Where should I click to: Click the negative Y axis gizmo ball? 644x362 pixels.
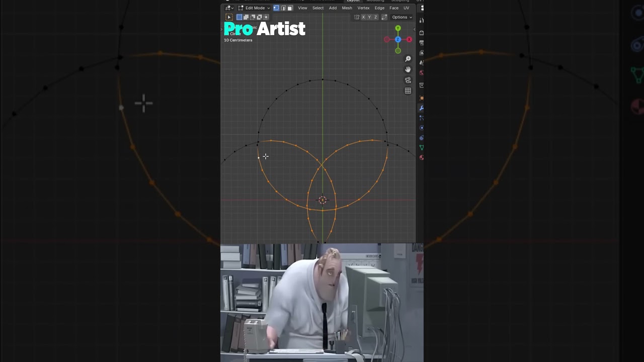click(x=398, y=51)
